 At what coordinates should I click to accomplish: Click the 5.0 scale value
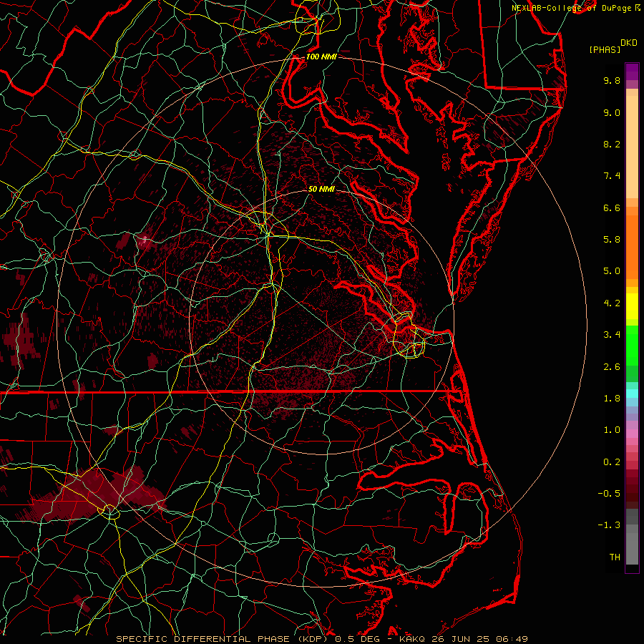[612, 271]
